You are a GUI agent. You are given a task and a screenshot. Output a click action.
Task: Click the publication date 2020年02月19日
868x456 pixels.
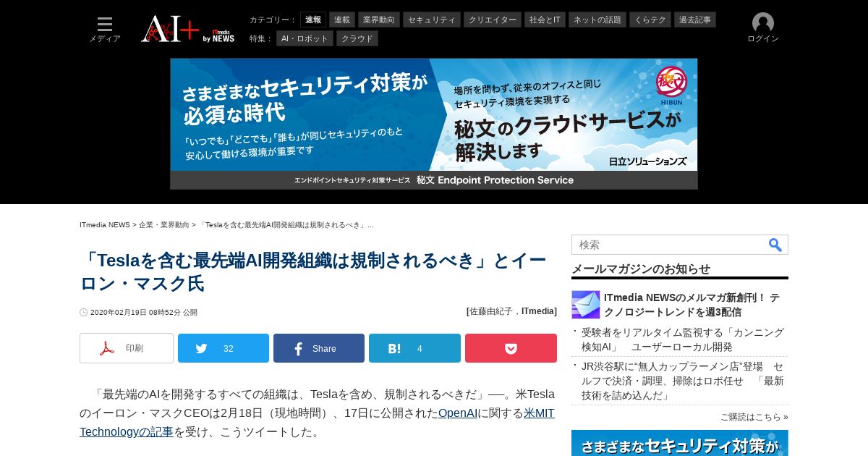tap(119, 313)
